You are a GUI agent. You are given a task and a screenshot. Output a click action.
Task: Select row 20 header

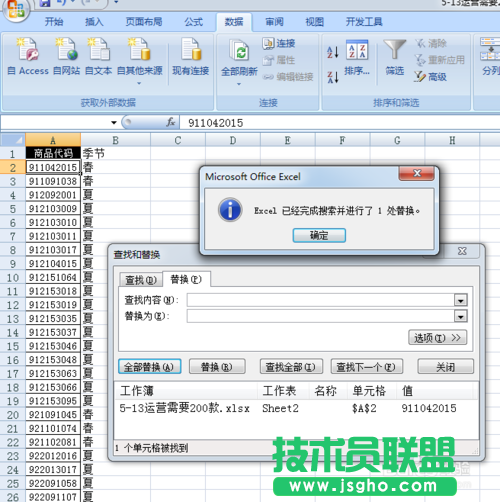coord(13,415)
